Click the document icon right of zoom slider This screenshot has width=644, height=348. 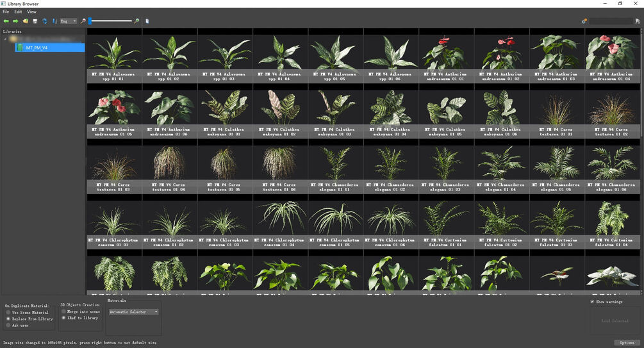(x=147, y=21)
